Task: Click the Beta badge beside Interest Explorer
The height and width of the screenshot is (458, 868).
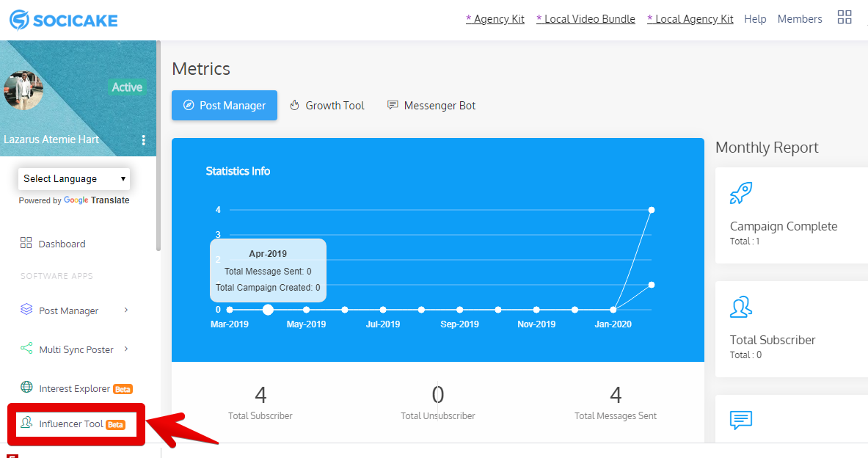Action: (x=123, y=389)
